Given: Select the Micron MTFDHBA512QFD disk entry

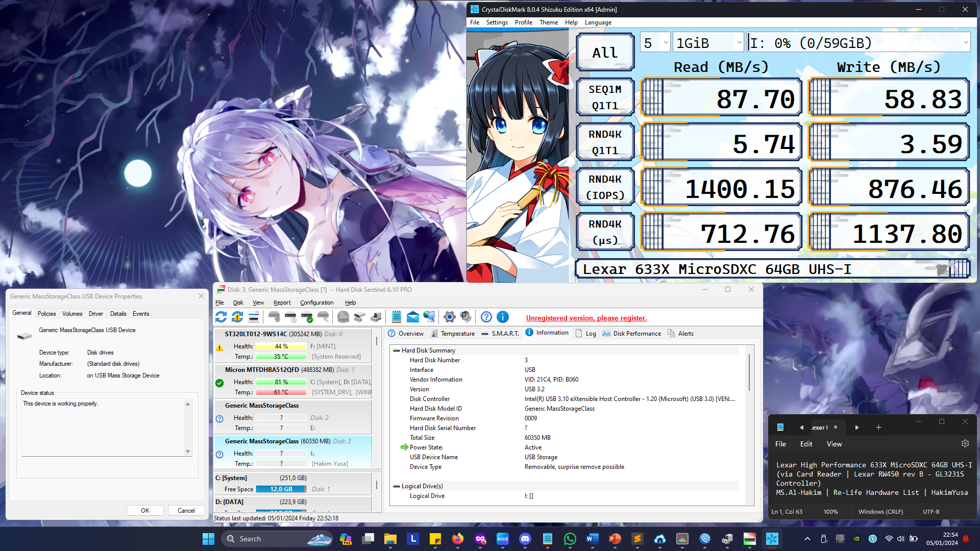Looking at the screenshot, I should 293,381.
